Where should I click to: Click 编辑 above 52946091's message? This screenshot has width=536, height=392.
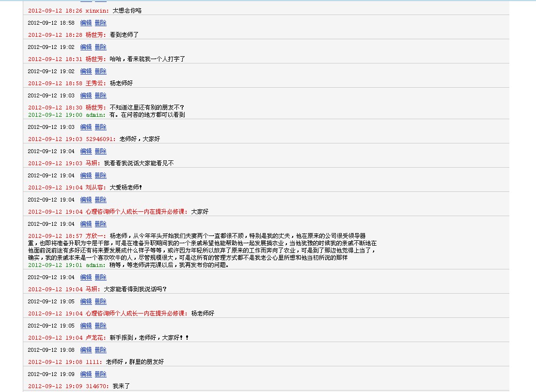[x=86, y=127]
